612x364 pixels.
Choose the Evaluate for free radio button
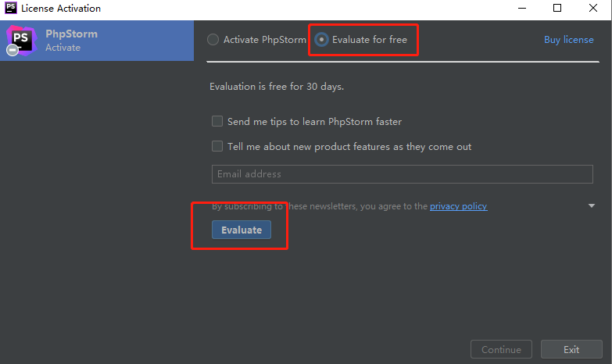(321, 40)
